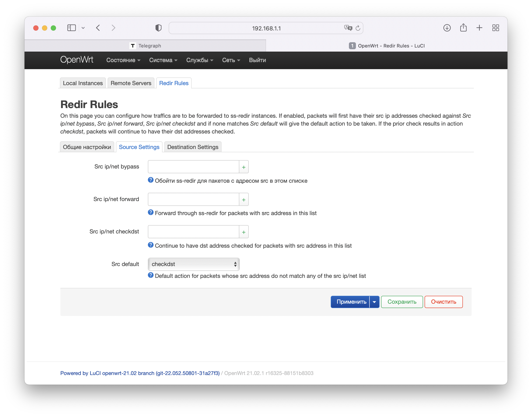Open the downloads icon in toolbar
The height and width of the screenshot is (417, 532).
(x=447, y=28)
